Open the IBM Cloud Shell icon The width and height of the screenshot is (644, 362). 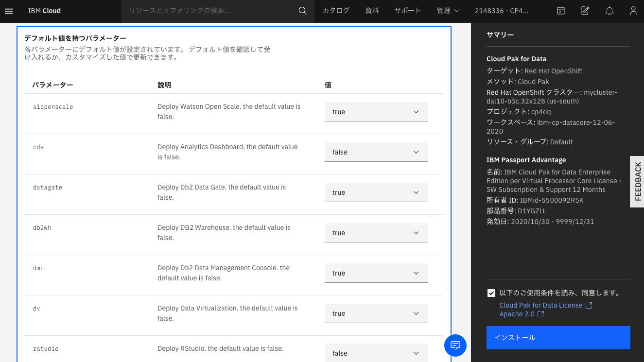(x=561, y=11)
